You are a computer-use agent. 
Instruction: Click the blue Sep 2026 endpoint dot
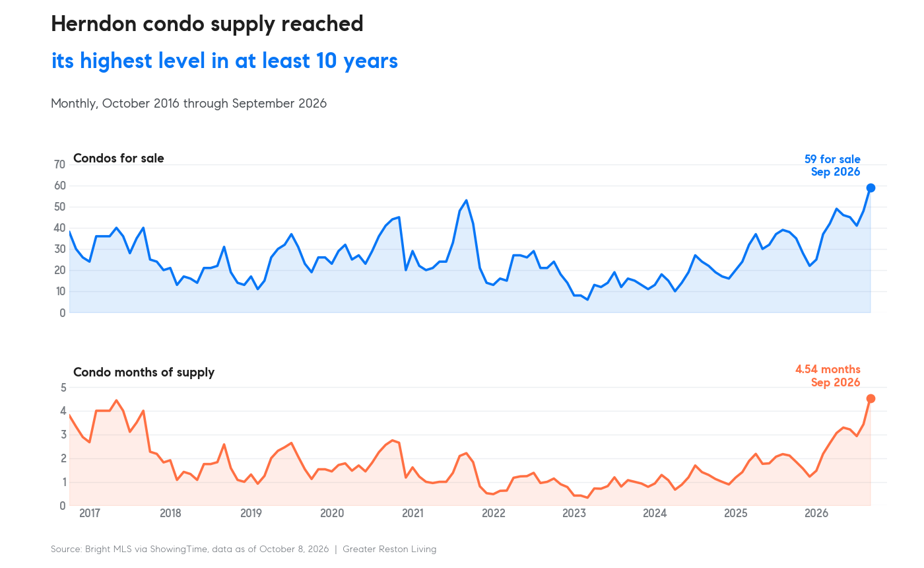click(x=871, y=188)
